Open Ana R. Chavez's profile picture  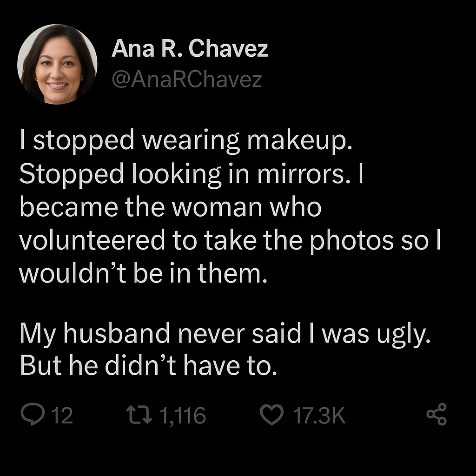coord(57,64)
